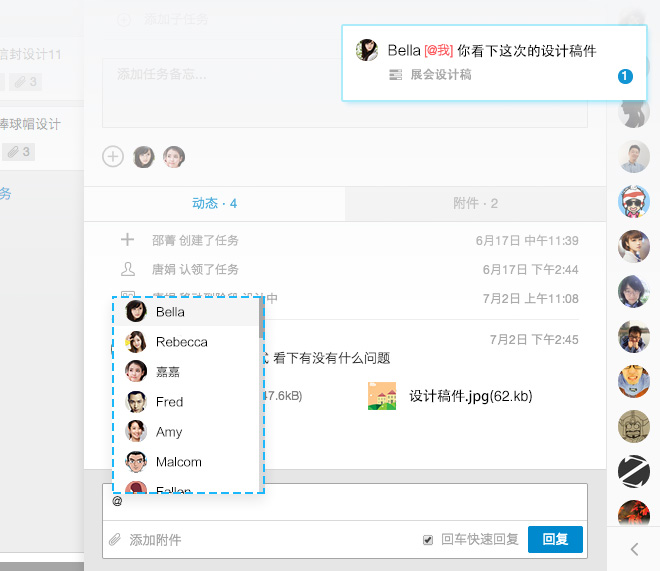The width and height of the screenshot is (660, 571).
Task: Toggle the 回车快速回复 checkbox
Action: (428, 540)
